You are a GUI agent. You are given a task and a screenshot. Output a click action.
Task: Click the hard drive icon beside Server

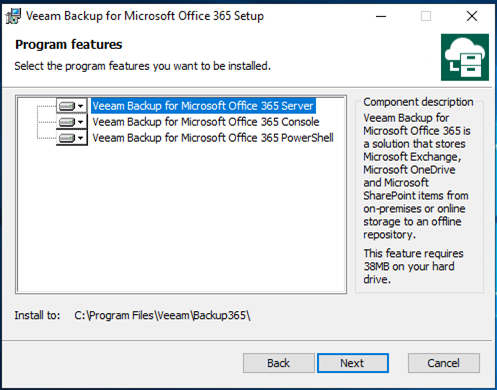point(67,106)
